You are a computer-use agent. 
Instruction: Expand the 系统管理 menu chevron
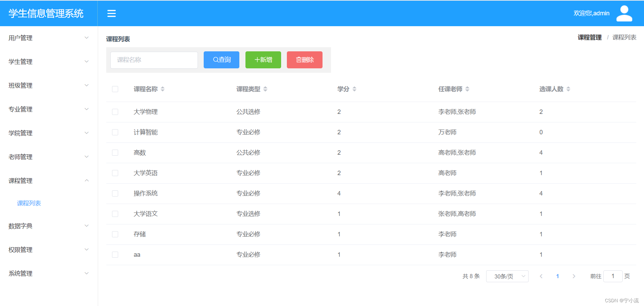87,273
